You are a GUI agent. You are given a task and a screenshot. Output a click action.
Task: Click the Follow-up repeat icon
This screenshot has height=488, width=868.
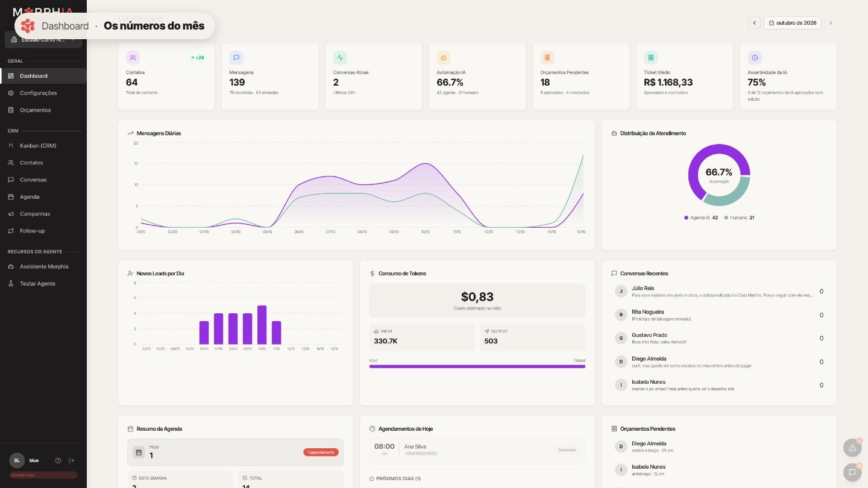11,231
